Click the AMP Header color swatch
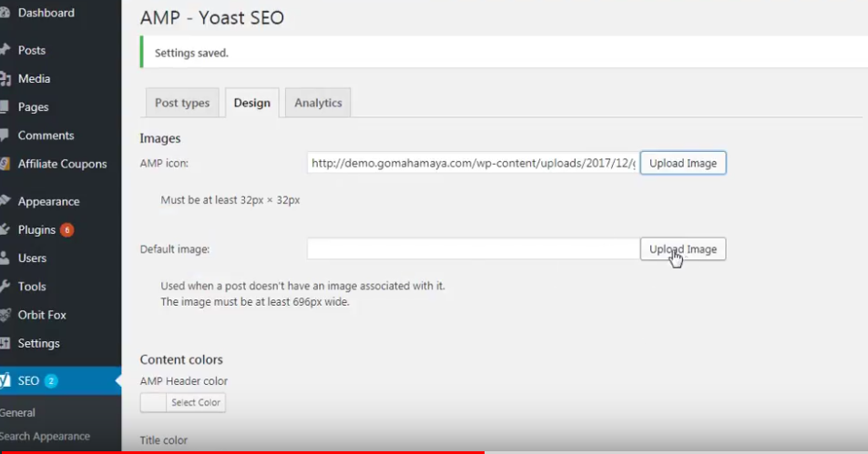Image resolution: width=868 pixels, height=454 pixels. (153, 402)
